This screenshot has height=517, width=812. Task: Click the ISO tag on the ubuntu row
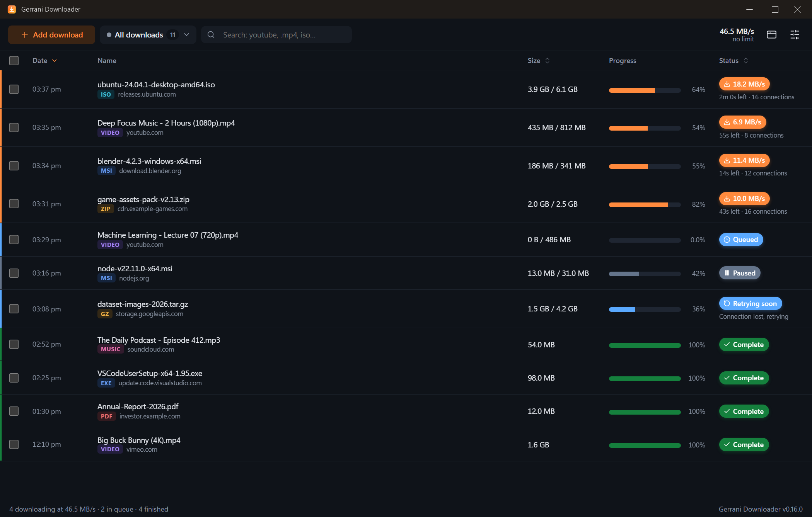tap(106, 95)
